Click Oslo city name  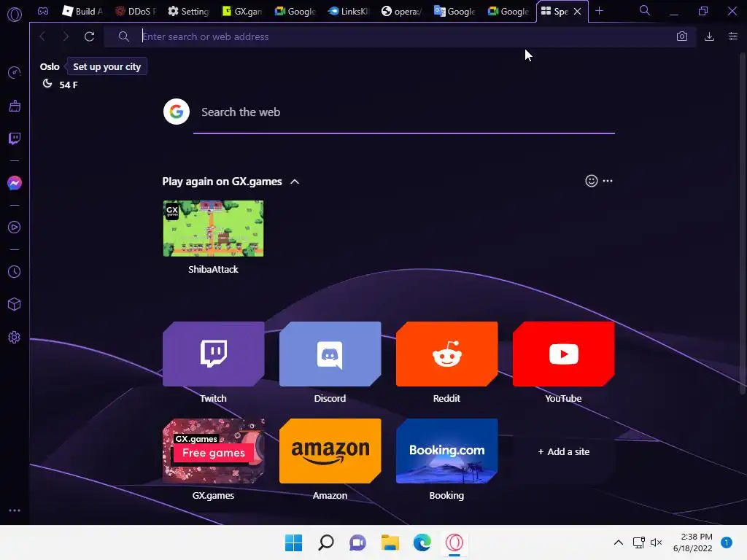(x=50, y=66)
